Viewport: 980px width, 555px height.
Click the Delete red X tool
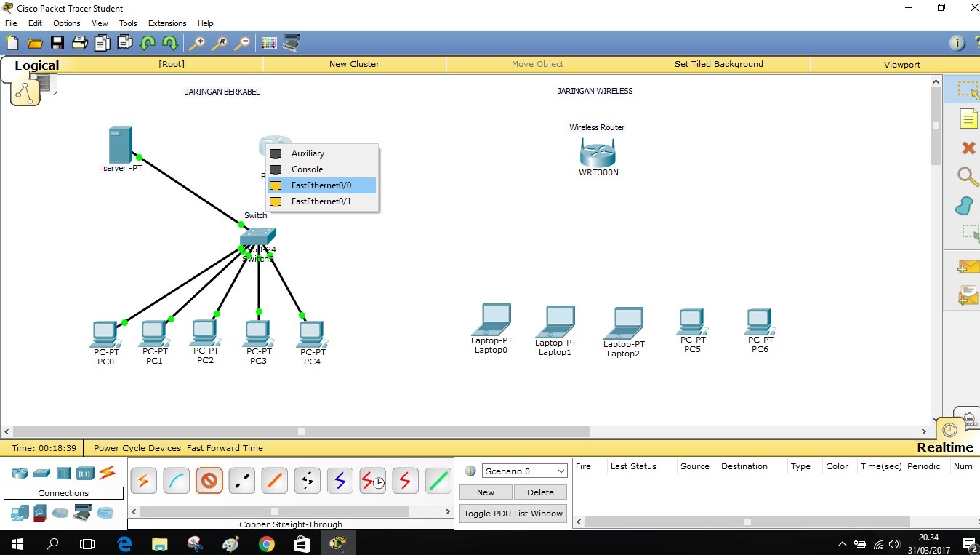point(968,148)
